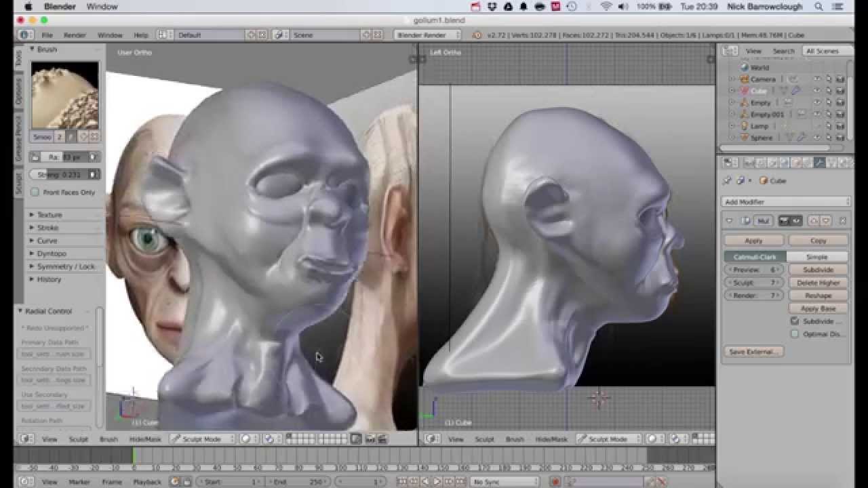Click Sphere mesh icon in outliner
The width and height of the screenshot is (868, 488).
tap(744, 138)
